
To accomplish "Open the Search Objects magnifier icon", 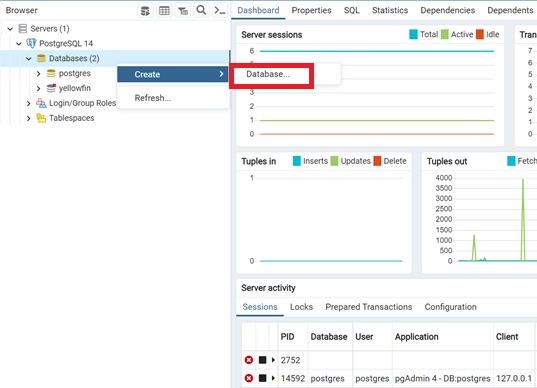I will click(x=201, y=10).
